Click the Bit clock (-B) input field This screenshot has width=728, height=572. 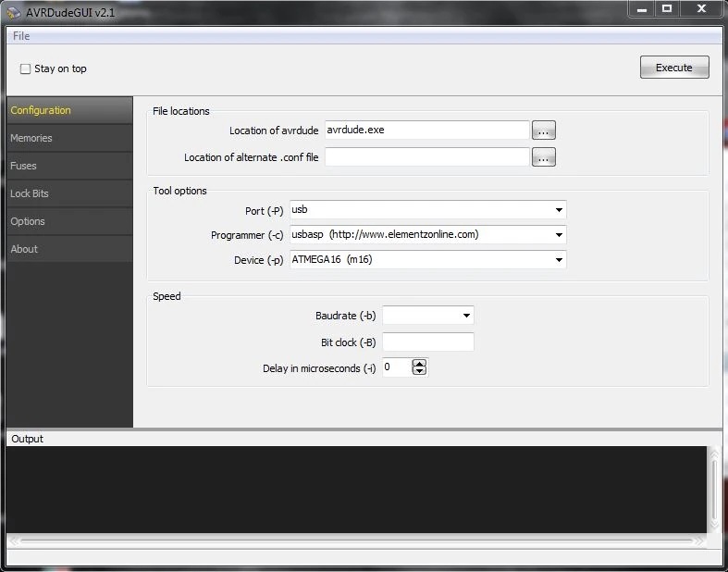point(428,342)
